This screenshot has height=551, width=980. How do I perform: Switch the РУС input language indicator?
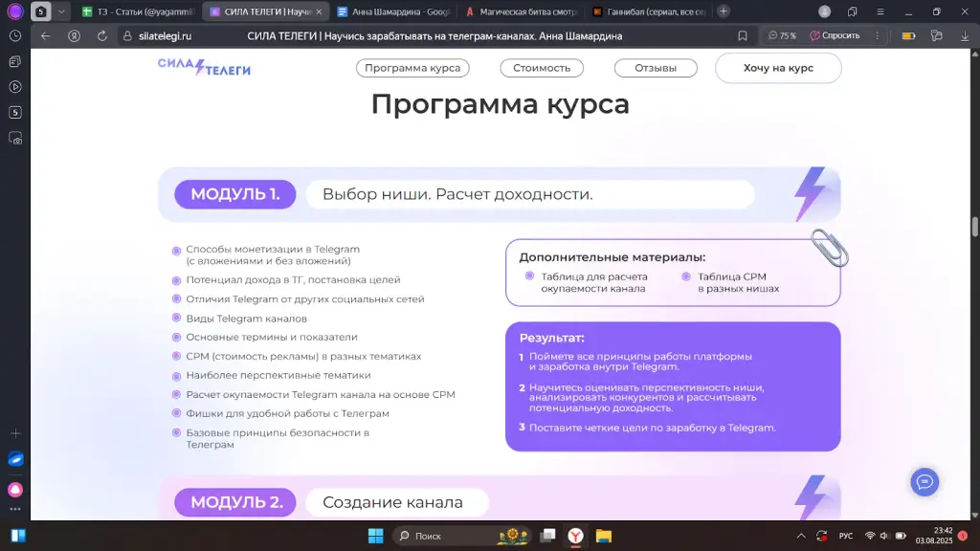[846, 536]
